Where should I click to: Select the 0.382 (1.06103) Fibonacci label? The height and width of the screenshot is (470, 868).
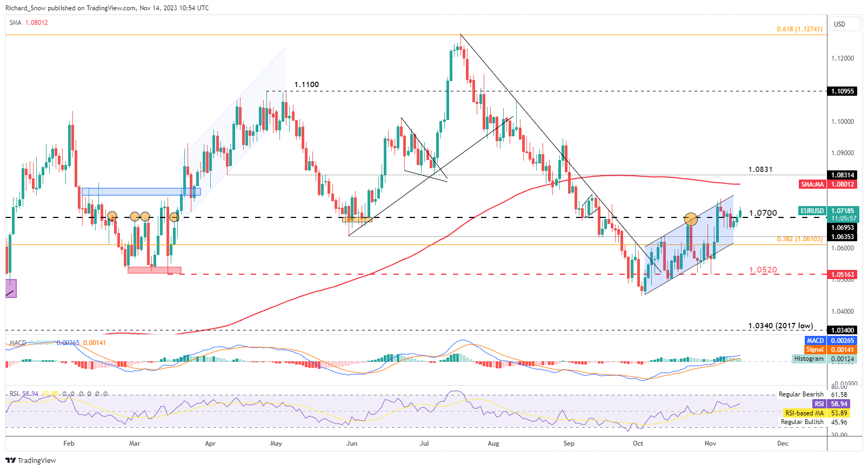click(799, 239)
